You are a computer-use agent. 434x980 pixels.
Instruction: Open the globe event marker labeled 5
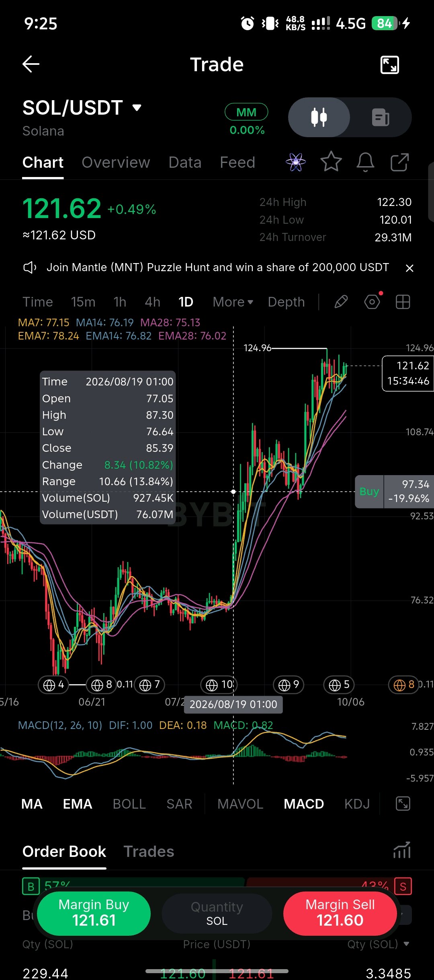(339, 685)
